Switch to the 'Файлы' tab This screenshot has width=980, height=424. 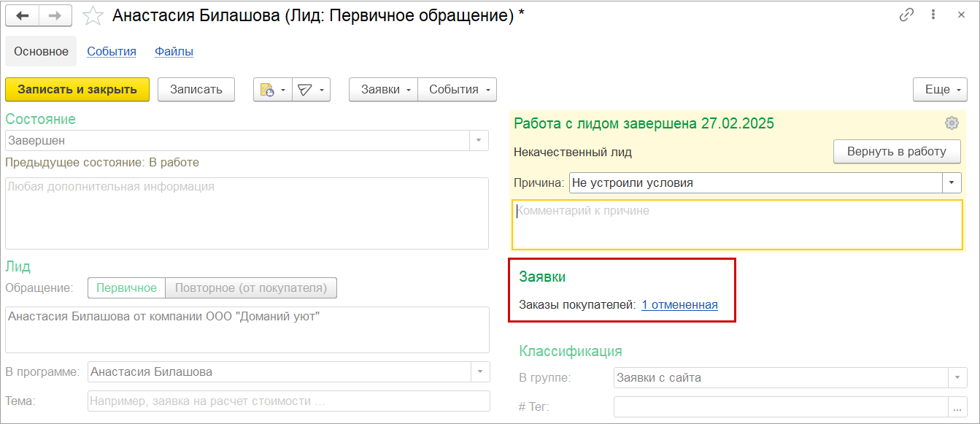(174, 52)
